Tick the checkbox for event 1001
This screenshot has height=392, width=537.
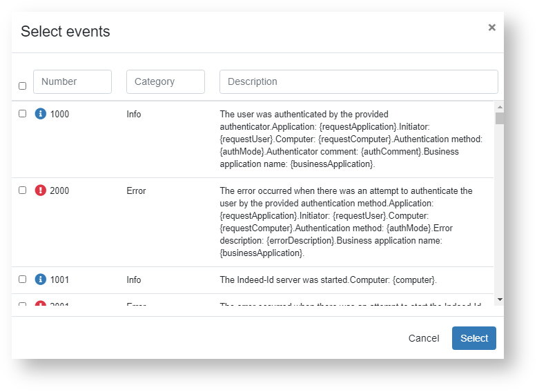coord(22,280)
